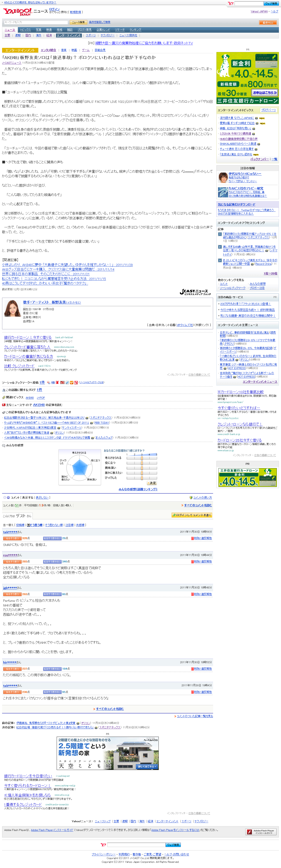Open the 新規取得 registration link
The width and height of the screenshot is (281, 868).
coord(76,12)
